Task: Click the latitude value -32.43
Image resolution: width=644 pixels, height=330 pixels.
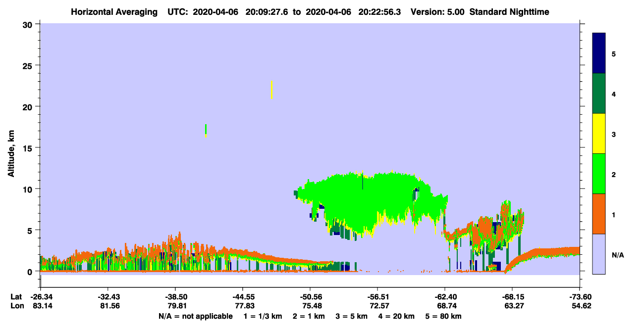Action: 107,297
